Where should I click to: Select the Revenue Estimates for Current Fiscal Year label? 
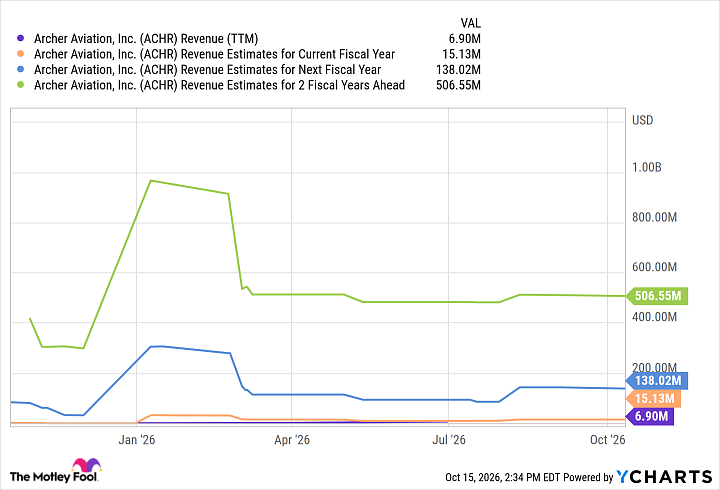[214, 54]
